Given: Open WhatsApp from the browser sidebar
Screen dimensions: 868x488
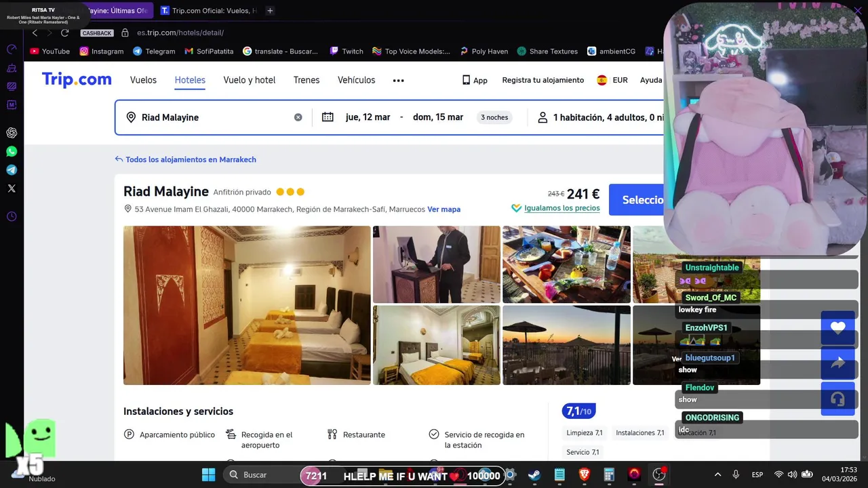Looking at the screenshot, I should [12, 152].
